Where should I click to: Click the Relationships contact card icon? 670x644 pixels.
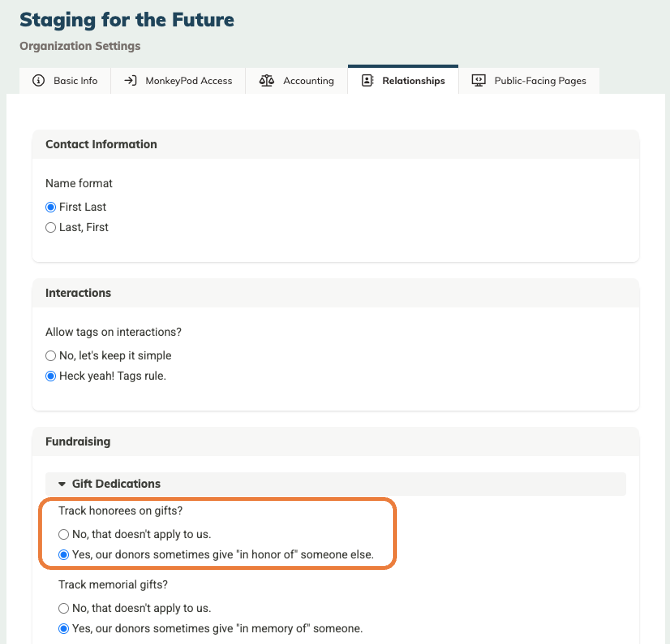[367, 81]
